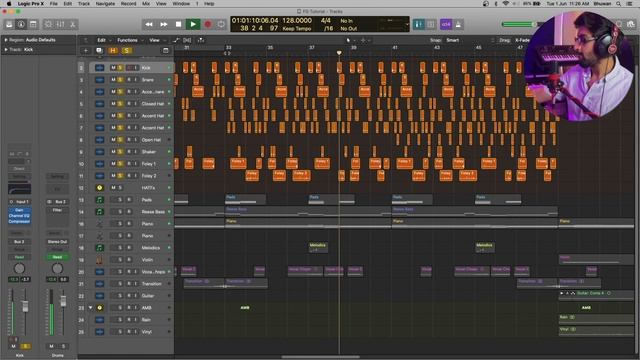The image size is (640, 360).
Task: Click the green Read automation button on Drums strip
Action: tap(57, 257)
